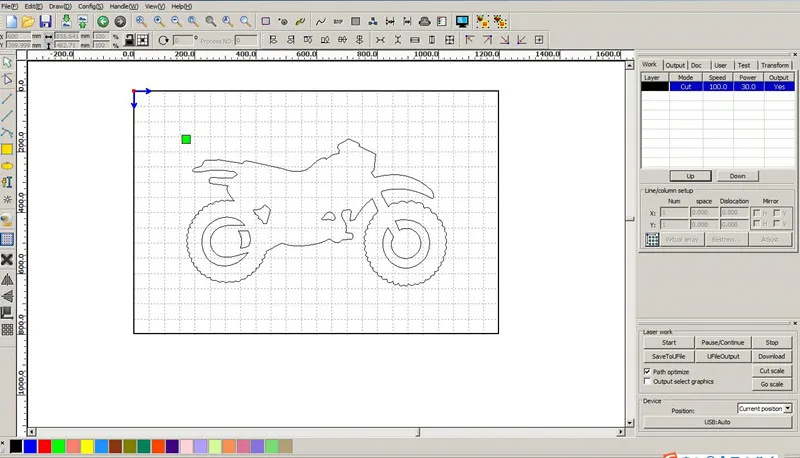The height and width of the screenshot is (458, 800).
Task: Pick the yellow color swatch in the palette
Action: point(87,447)
